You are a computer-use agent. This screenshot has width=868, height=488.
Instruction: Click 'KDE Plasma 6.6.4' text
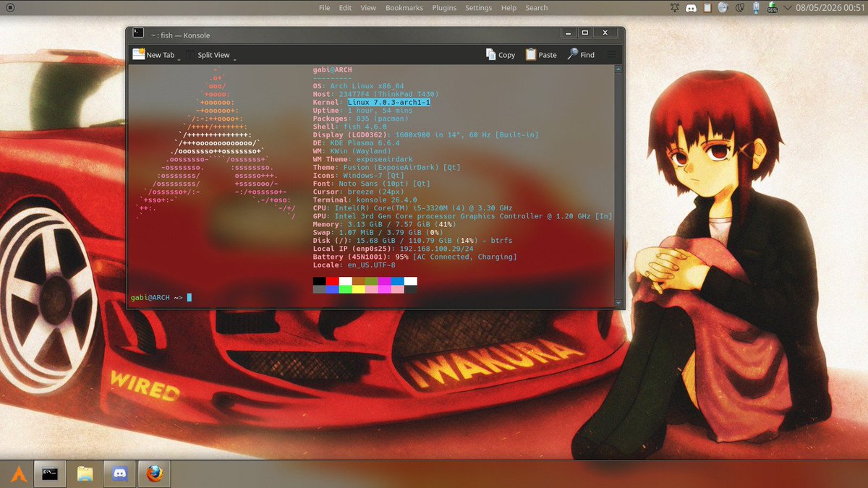click(x=365, y=143)
